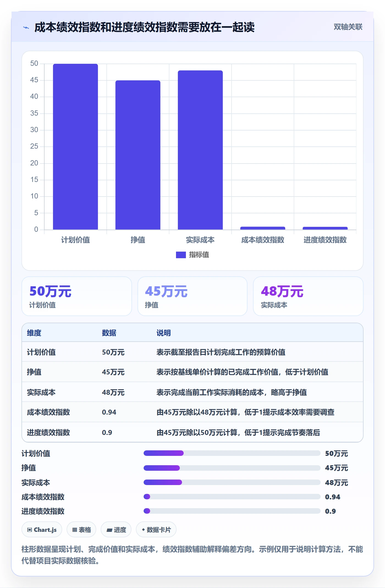Screen dimensions: 385x588
Task: Click the bar icon in 进度 chip
Action: coord(109,530)
